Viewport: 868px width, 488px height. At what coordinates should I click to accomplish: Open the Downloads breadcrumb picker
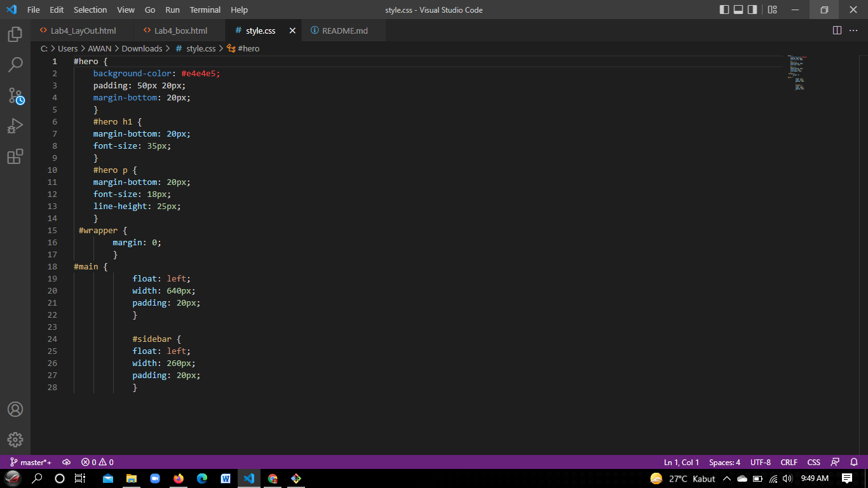point(141,48)
